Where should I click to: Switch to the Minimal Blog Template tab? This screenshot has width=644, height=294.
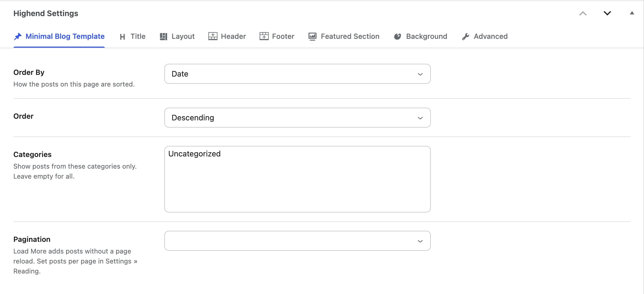pos(59,36)
